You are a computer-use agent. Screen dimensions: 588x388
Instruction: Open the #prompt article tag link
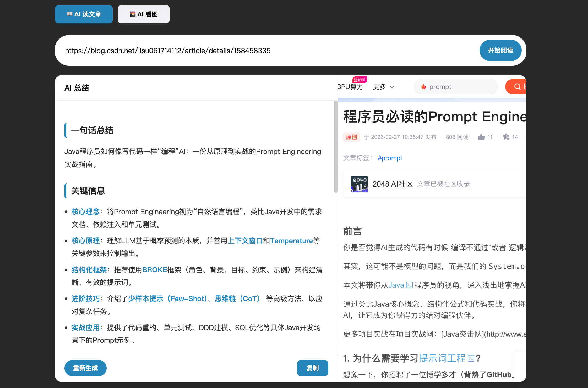390,158
